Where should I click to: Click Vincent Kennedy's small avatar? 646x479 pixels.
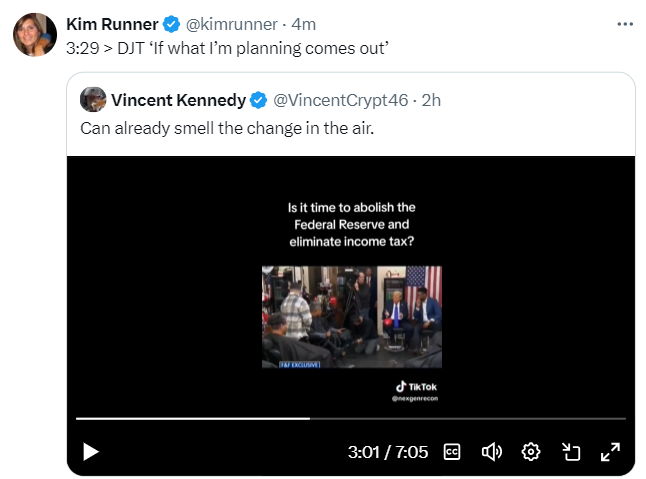93,100
